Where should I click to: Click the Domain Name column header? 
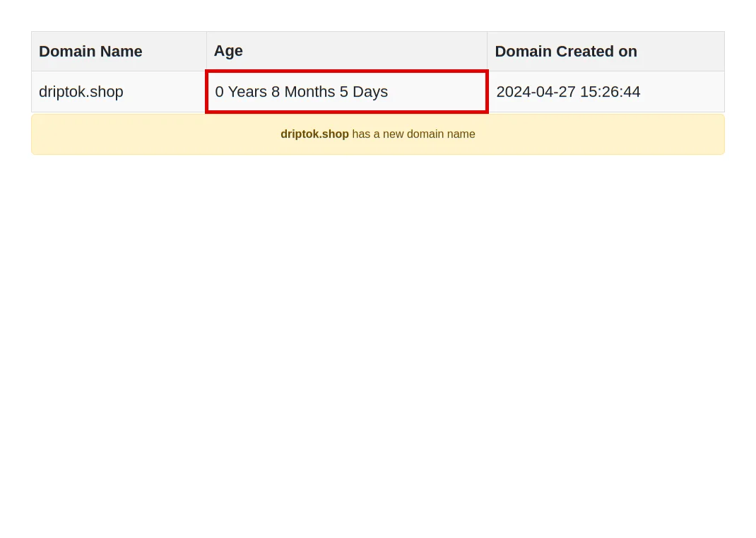(x=90, y=52)
